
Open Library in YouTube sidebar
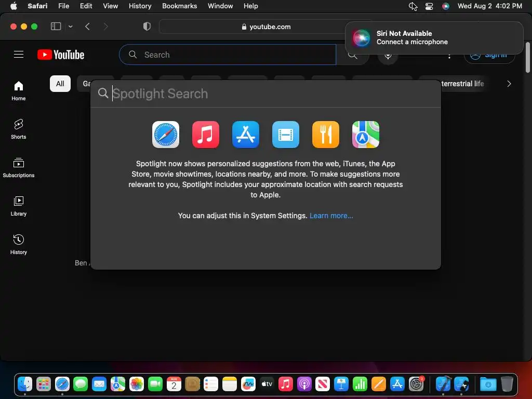coord(19,206)
